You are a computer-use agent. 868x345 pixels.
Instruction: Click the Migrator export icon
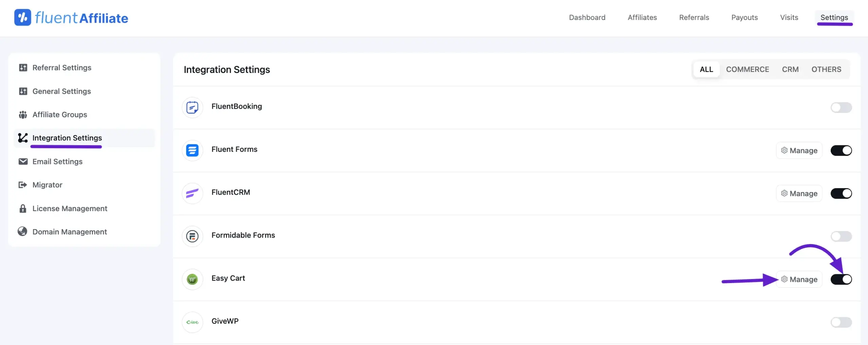23,185
